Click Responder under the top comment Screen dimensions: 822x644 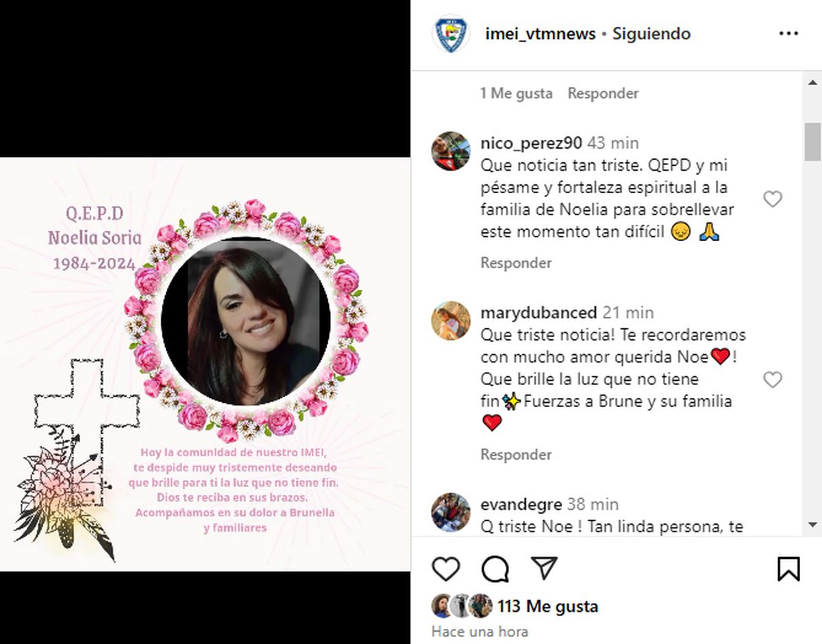click(603, 93)
